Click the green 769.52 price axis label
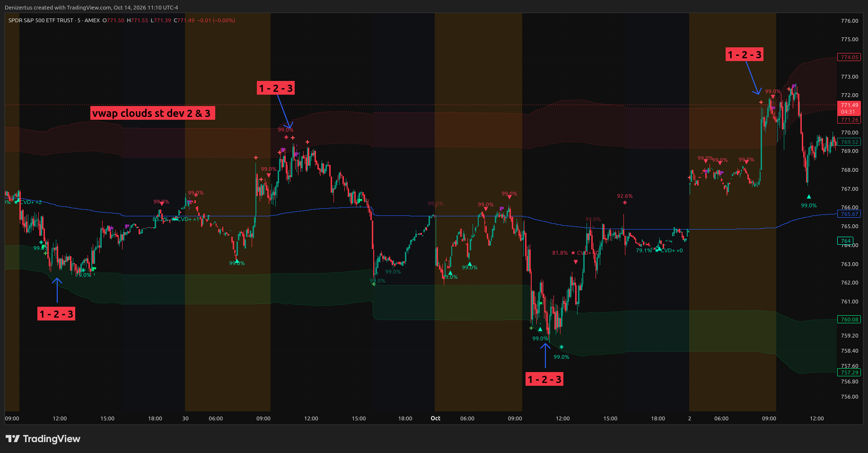The width and height of the screenshot is (868, 453). [x=849, y=142]
